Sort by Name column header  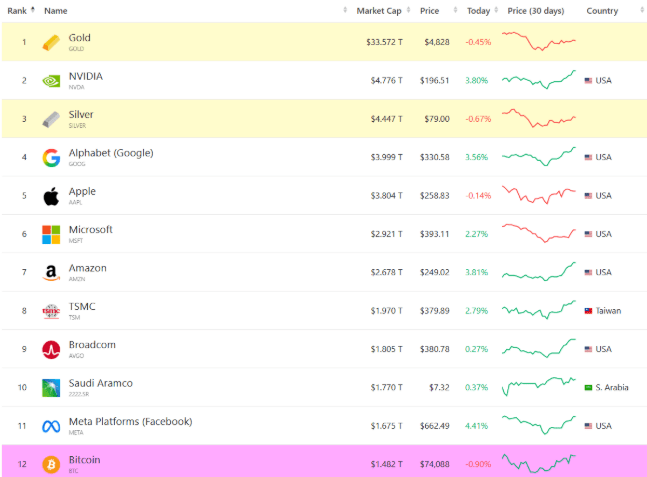(56, 11)
